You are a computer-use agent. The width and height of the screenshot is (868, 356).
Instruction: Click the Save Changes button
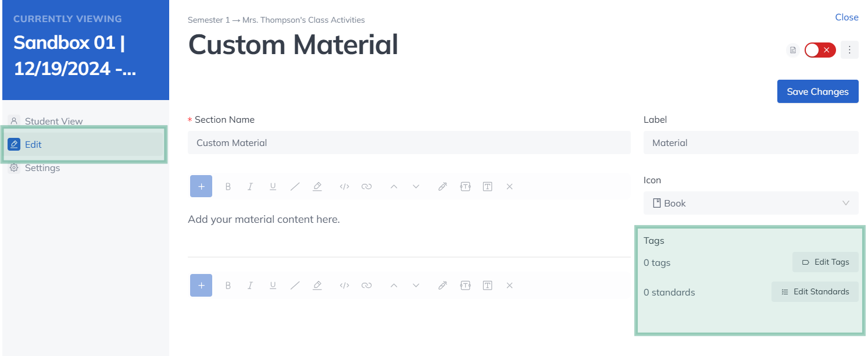[817, 91]
